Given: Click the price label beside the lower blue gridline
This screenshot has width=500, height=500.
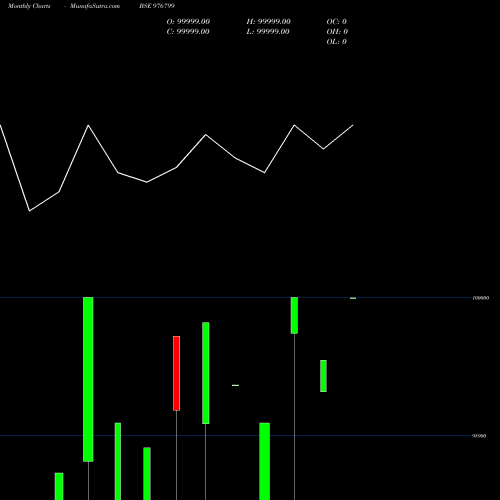Looking at the screenshot, I should coord(479,436).
